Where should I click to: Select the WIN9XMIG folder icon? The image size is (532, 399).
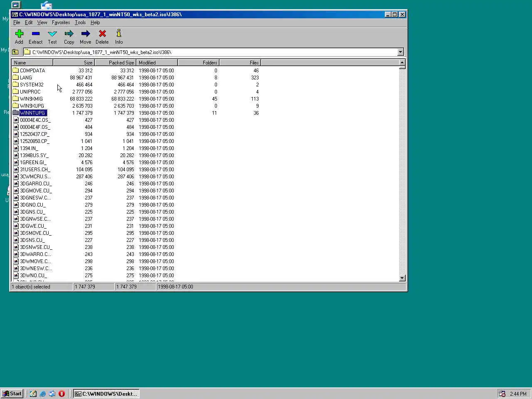(16, 99)
